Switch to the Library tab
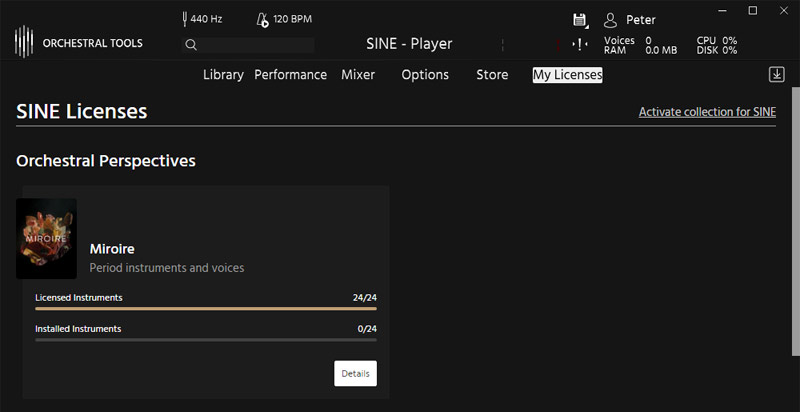Screen dimensions: 800x412 (223, 75)
